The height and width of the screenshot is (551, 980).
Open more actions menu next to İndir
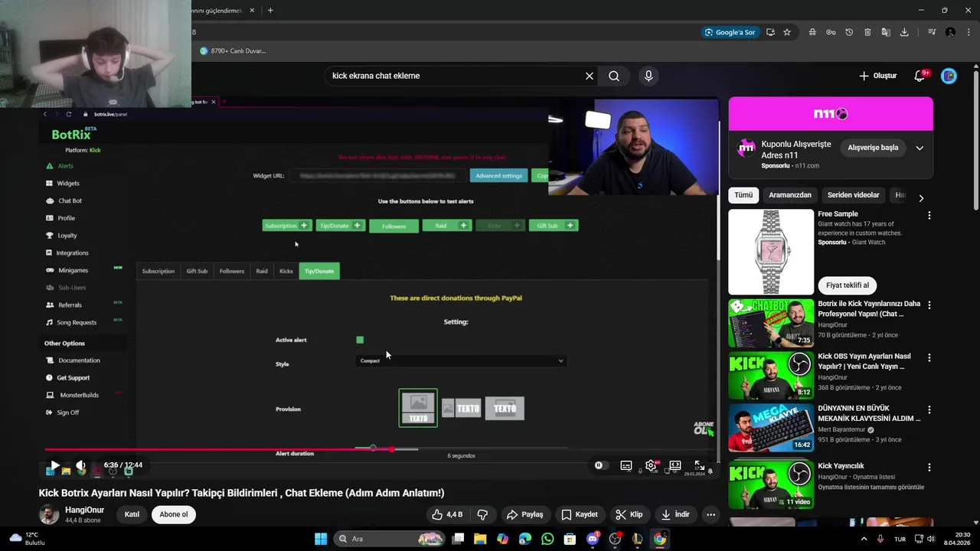[x=711, y=514]
